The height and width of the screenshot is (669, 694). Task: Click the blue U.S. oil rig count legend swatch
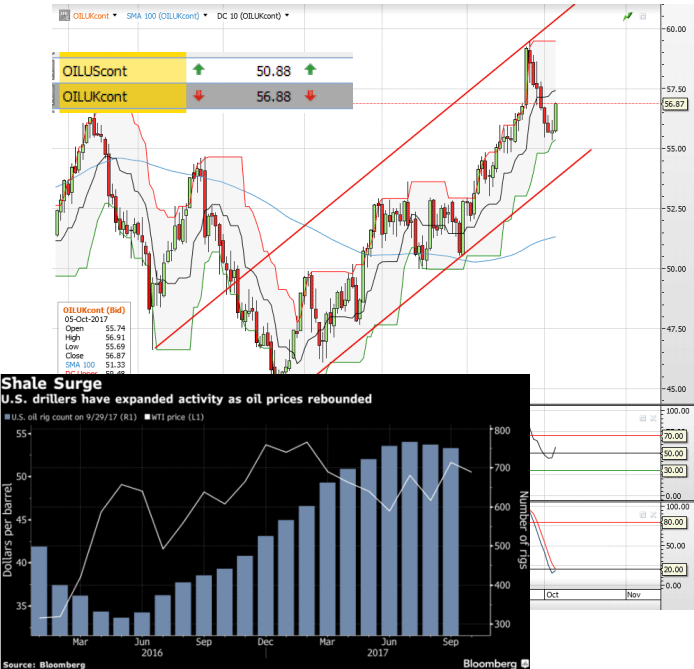[7, 417]
